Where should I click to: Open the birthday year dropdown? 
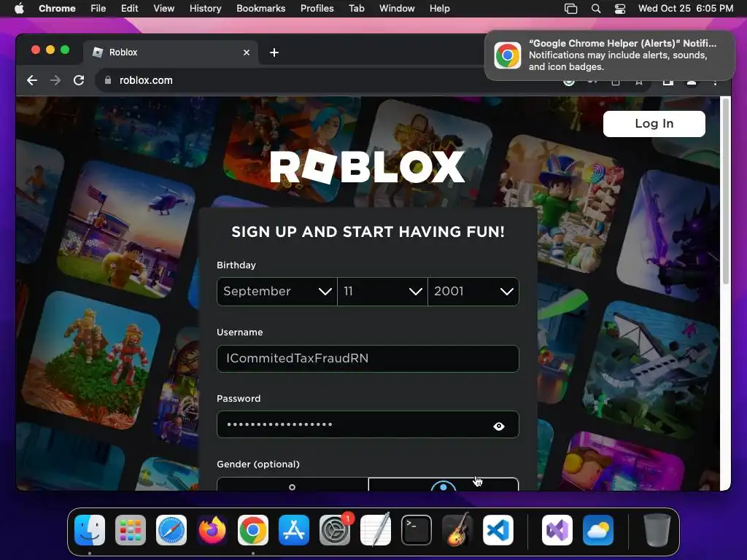click(473, 292)
